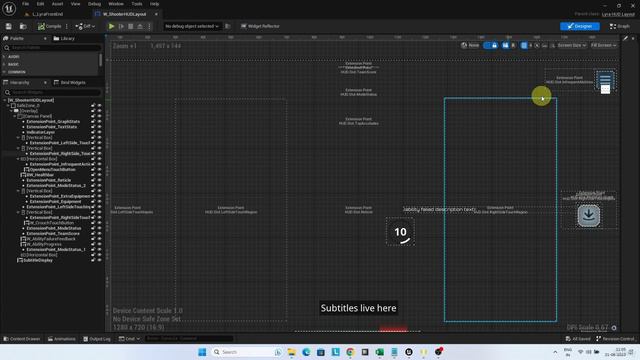Open play options three-dot menu
The height and width of the screenshot is (360, 640).
149,26
